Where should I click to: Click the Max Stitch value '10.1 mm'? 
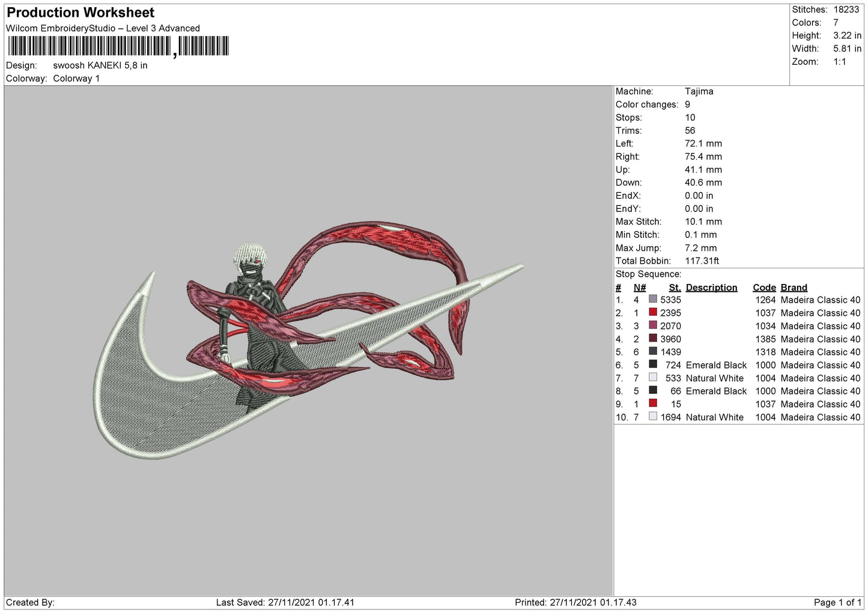click(703, 222)
